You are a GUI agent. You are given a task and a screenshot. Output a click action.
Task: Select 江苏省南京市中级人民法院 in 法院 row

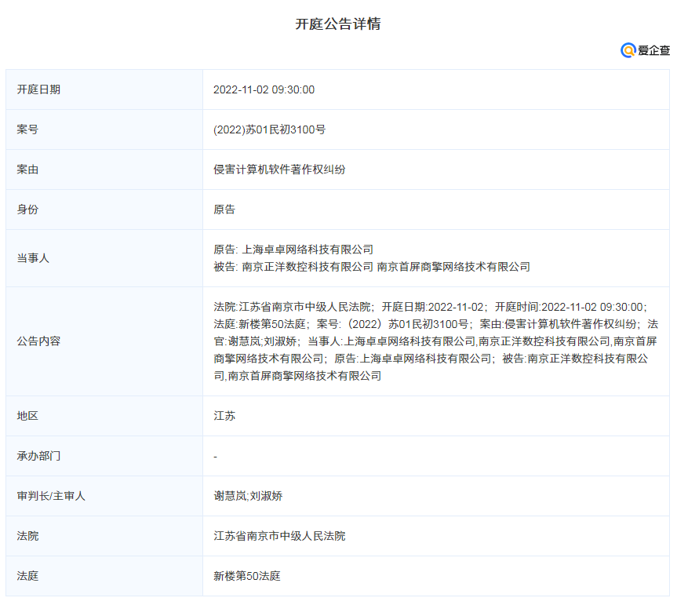click(279, 536)
